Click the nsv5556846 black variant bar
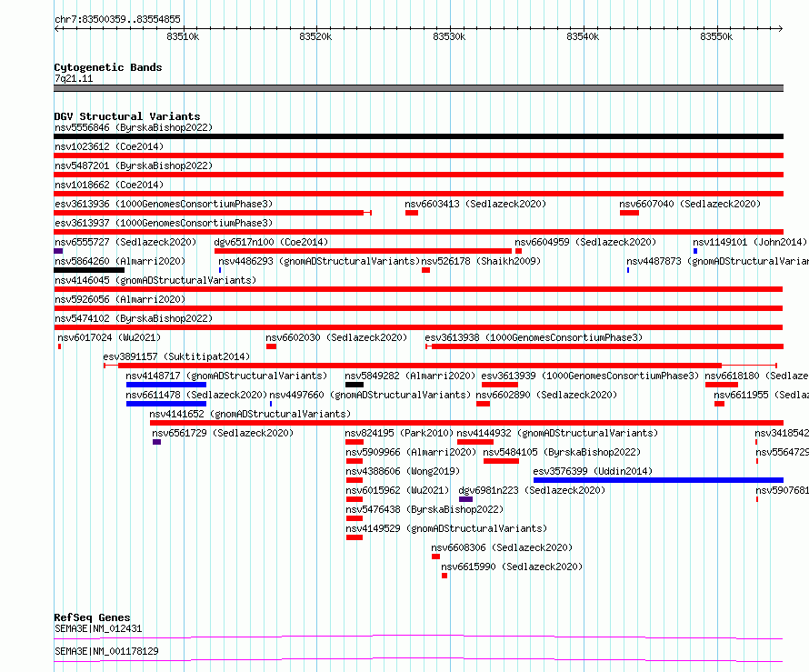This screenshot has height=672, width=809. pos(418,136)
